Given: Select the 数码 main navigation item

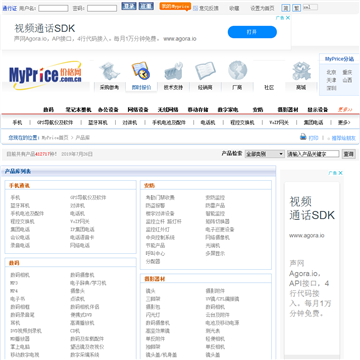Looking at the screenshot, I should (x=48, y=110).
